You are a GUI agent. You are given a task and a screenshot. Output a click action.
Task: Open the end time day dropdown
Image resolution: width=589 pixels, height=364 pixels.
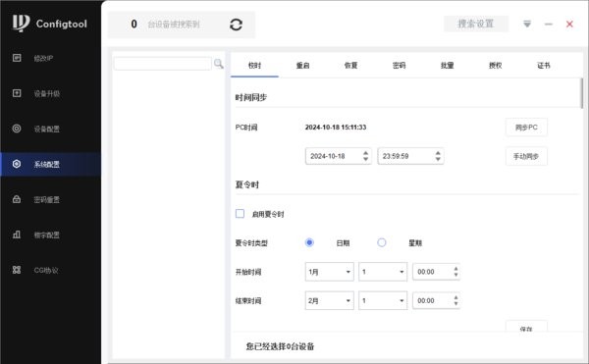[x=383, y=300]
